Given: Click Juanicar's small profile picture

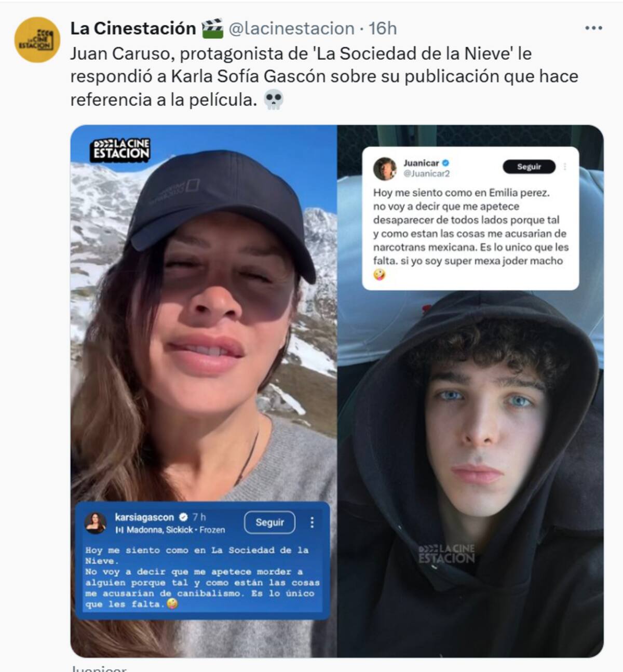Looking at the screenshot, I should tap(385, 168).
